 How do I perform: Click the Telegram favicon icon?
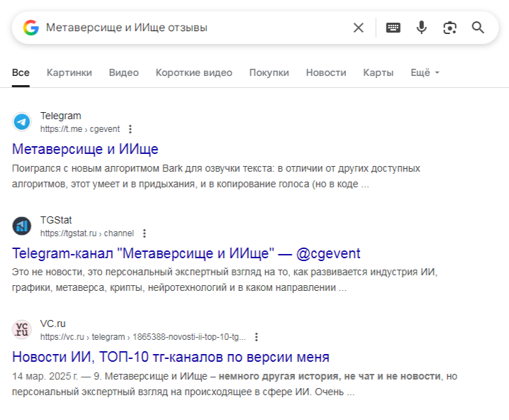pos(22,122)
